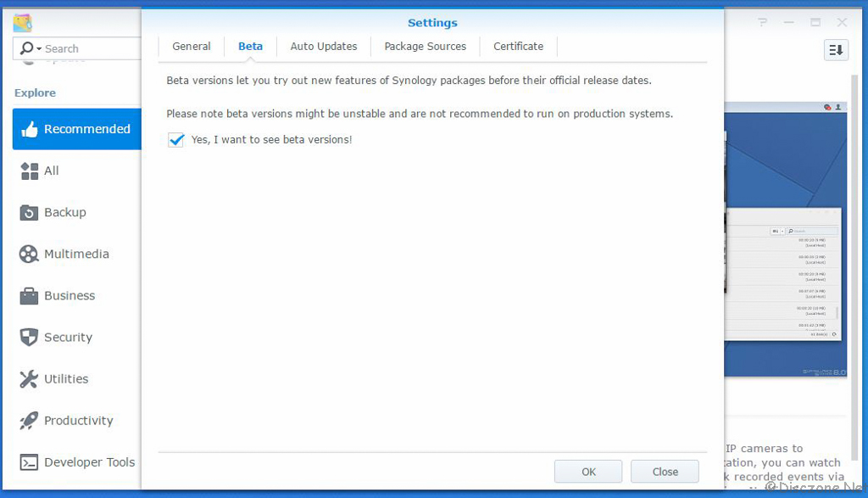Choose the Backup category label

tap(65, 213)
